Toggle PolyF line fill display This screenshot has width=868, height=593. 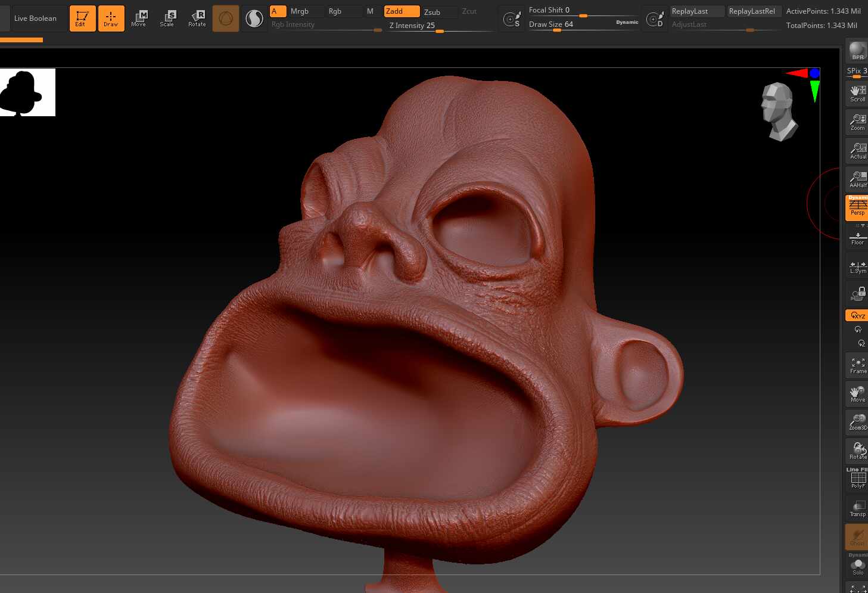(x=857, y=479)
